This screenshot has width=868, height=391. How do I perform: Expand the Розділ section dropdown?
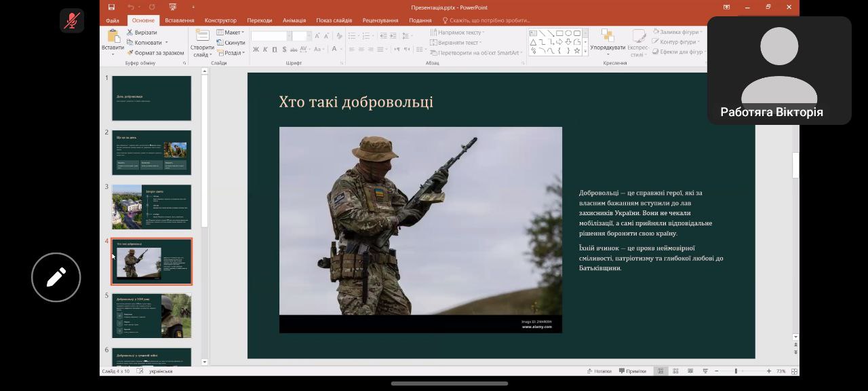coord(231,52)
